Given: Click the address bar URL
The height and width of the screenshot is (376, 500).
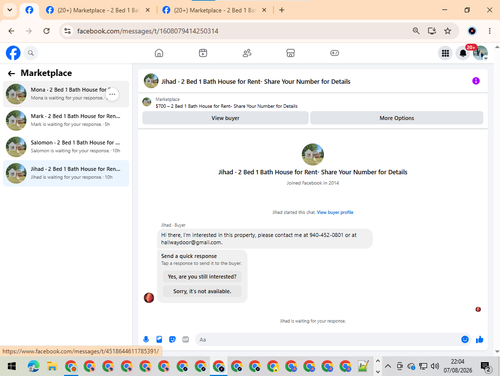Looking at the screenshot, I should [148, 31].
